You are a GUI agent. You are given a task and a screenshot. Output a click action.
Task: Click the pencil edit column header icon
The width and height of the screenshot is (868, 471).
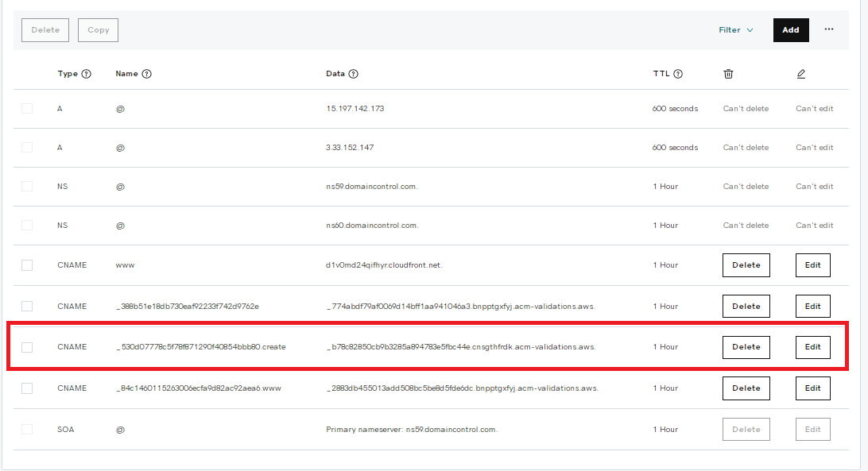coord(800,74)
